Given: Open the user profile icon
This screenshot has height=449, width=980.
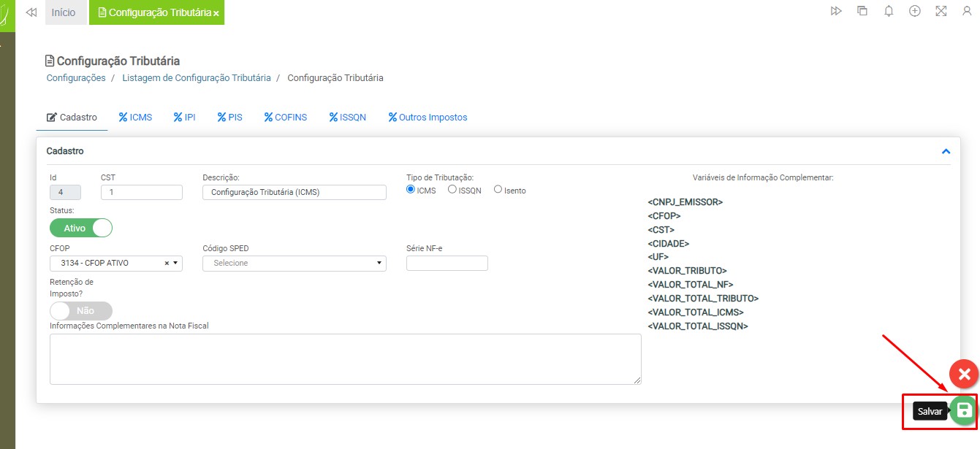Looking at the screenshot, I should pos(967,11).
